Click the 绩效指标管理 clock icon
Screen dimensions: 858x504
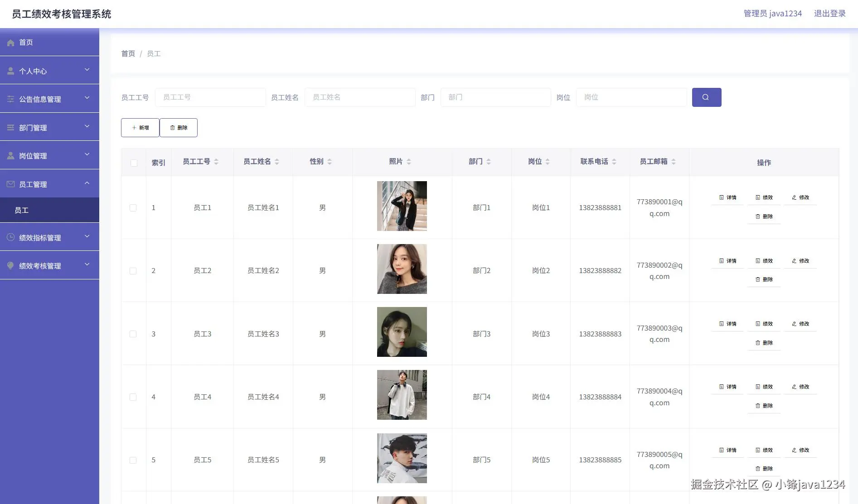pos(11,237)
